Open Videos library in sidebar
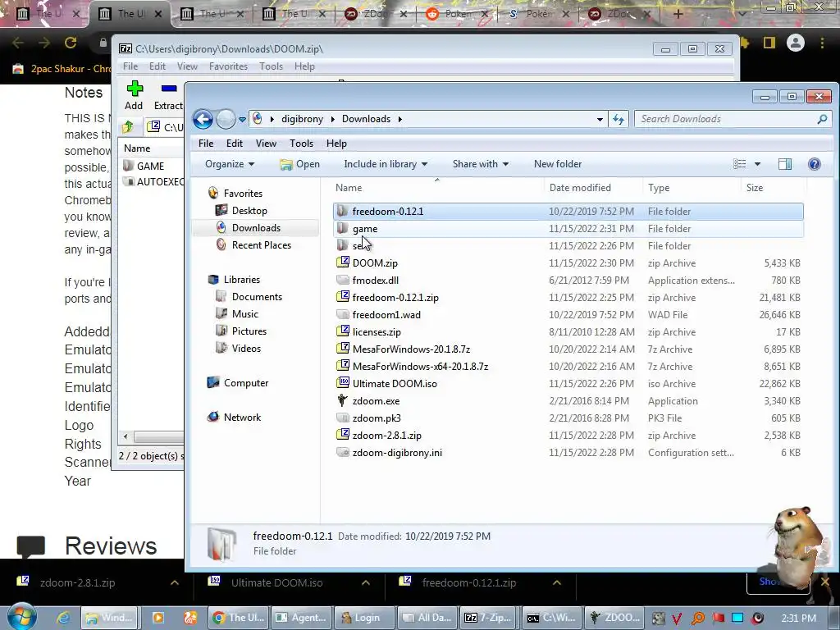The height and width of the screenshot is (630, 840). pyautogui.click(x=246, y=348)
